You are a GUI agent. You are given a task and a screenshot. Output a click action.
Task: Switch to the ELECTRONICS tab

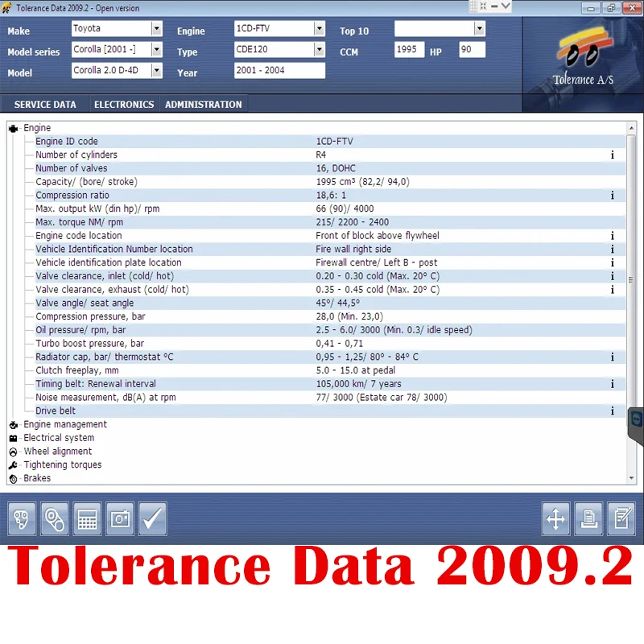(x=124, y=105)
